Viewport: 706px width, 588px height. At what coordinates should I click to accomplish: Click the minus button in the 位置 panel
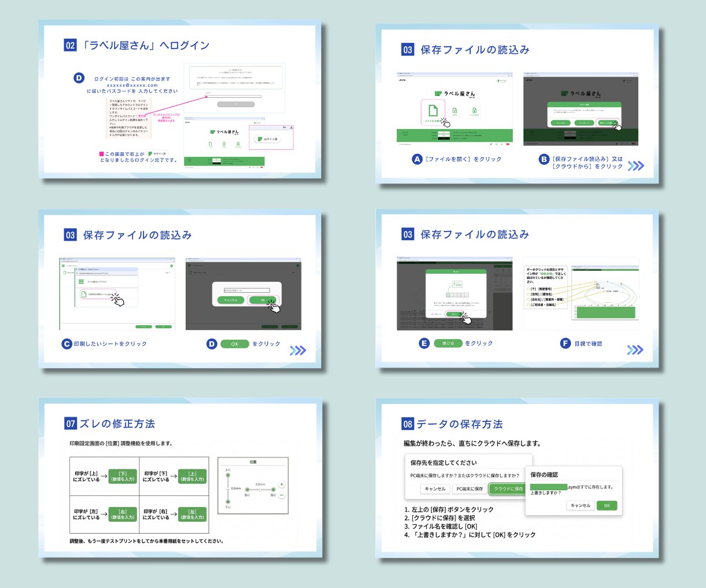pos(282,495)
